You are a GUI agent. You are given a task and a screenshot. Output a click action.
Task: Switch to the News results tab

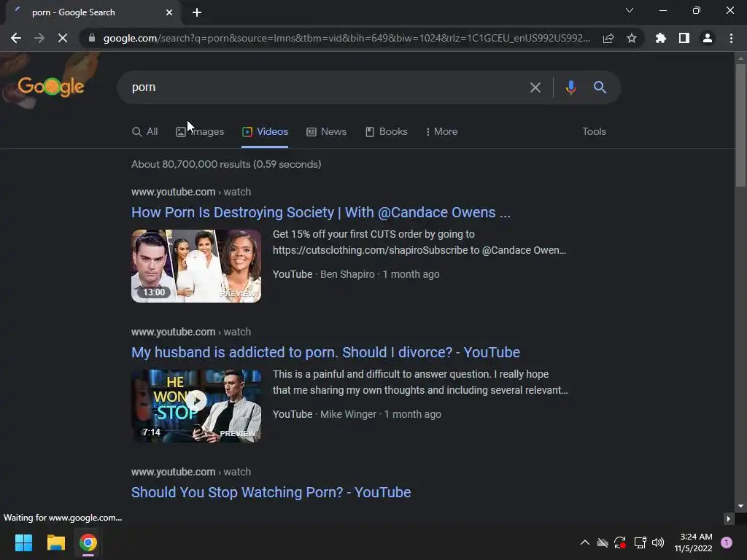(x=326, y=132)
